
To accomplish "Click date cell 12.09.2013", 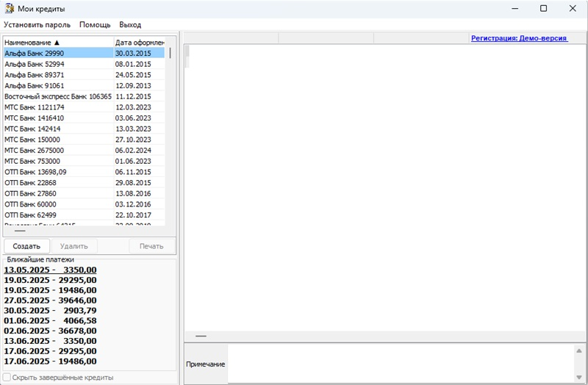I will tap(139, 86).
